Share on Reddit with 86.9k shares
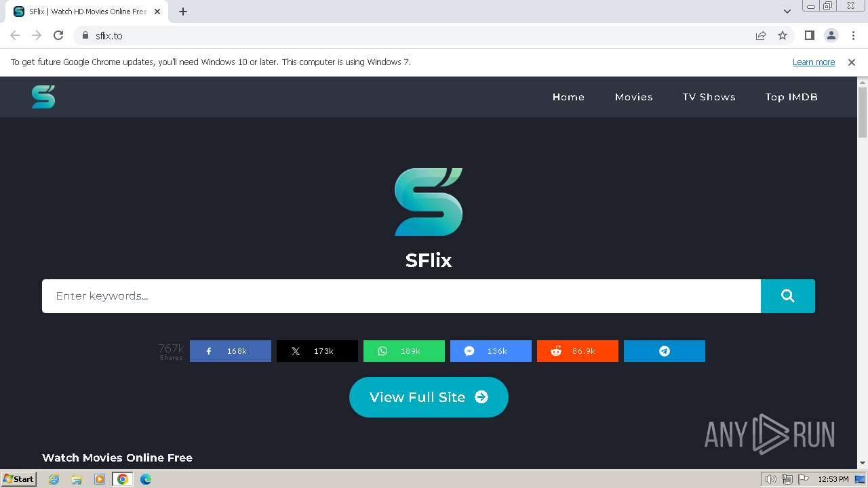Viewport: 868px width, 488px height. tap(578, 351)
